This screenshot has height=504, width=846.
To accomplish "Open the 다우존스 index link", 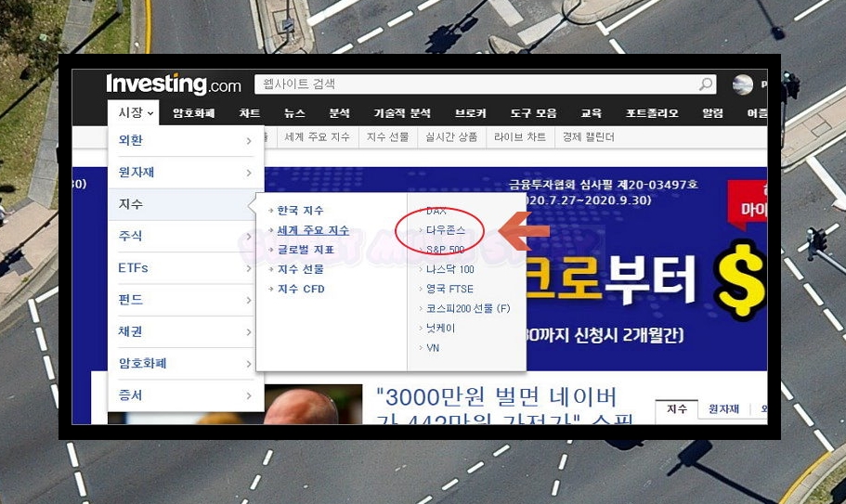I will pos(446,230).
